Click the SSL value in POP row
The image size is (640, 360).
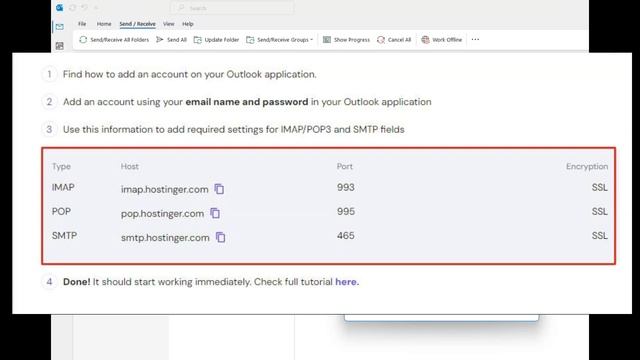click(x=600, y=211)
